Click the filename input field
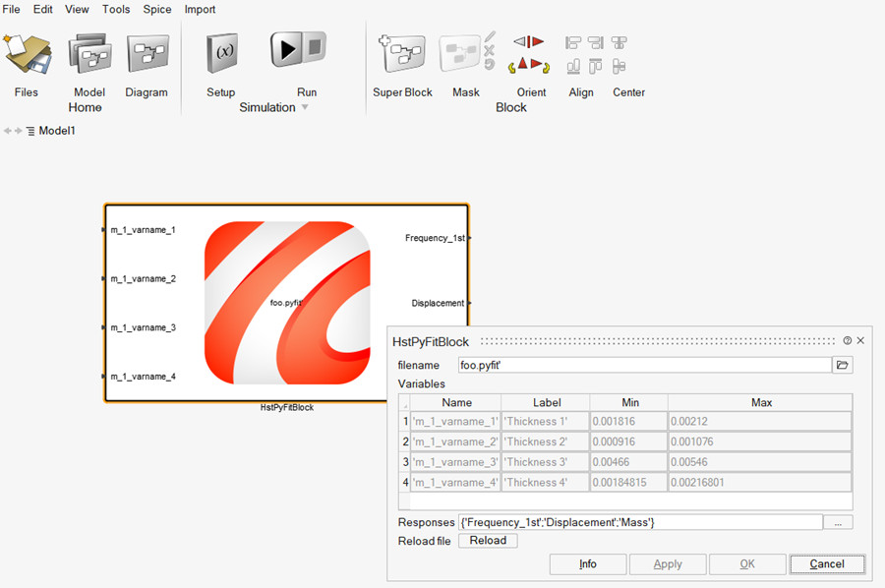Viewport: 885px width, 588px height. [x=644, y=365]
